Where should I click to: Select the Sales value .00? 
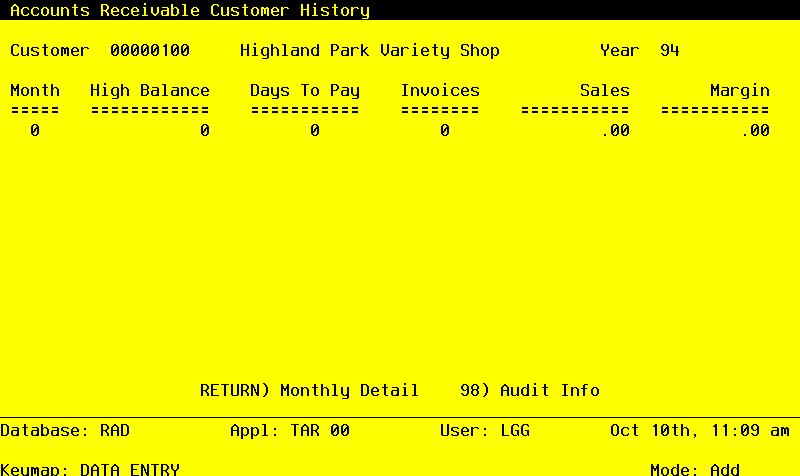(x=615, y=131)
